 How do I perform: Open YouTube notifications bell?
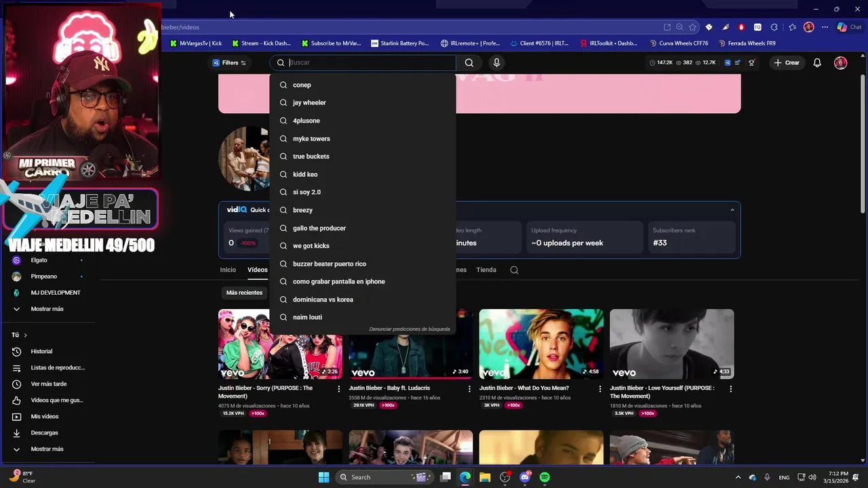[817, 62]
